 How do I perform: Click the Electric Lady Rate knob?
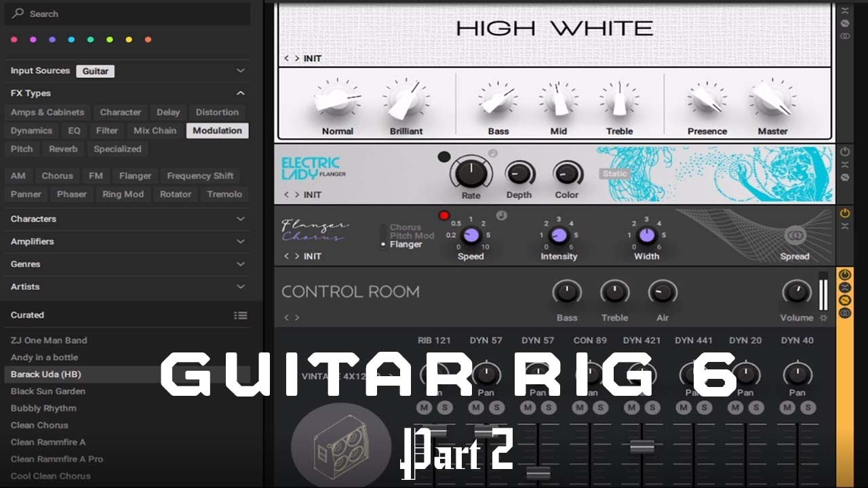pos(471,173)
